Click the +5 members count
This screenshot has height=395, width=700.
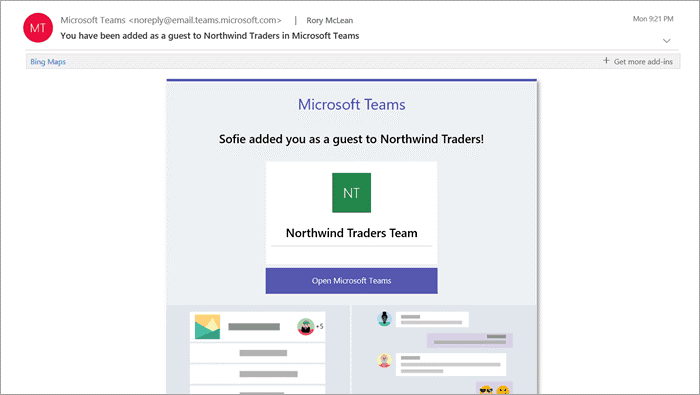point(320,326)
